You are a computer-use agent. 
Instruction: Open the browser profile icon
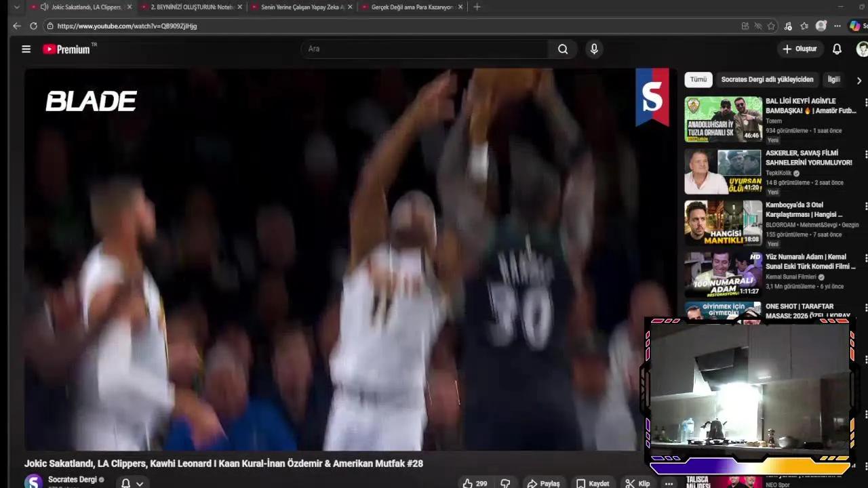coord(821,26)
